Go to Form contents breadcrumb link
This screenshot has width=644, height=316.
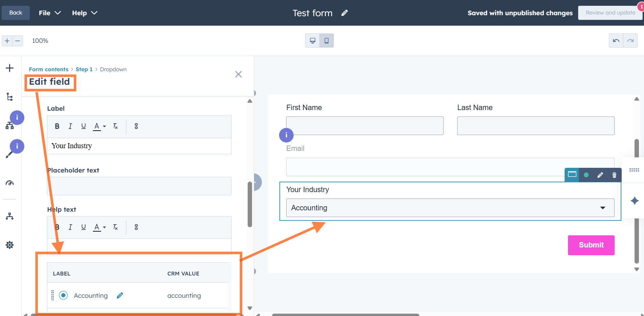click(49, 69)
